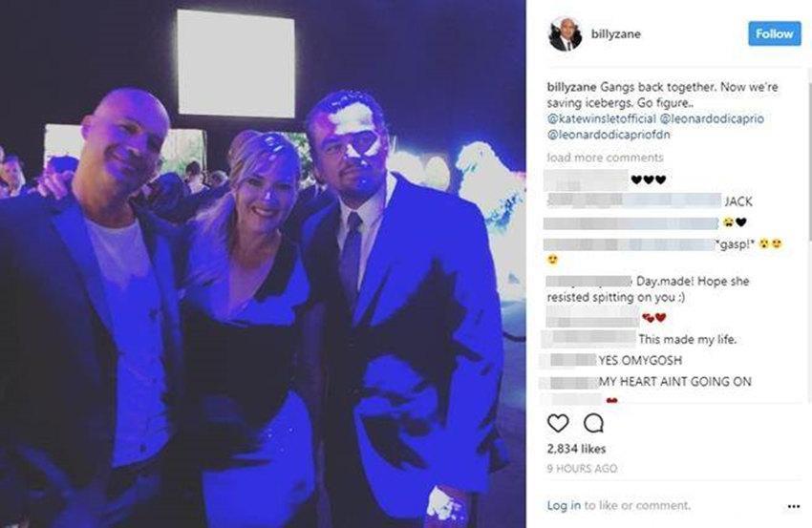The image size is (812, 528).
Task: Click the main post photo
Action: 263,264
